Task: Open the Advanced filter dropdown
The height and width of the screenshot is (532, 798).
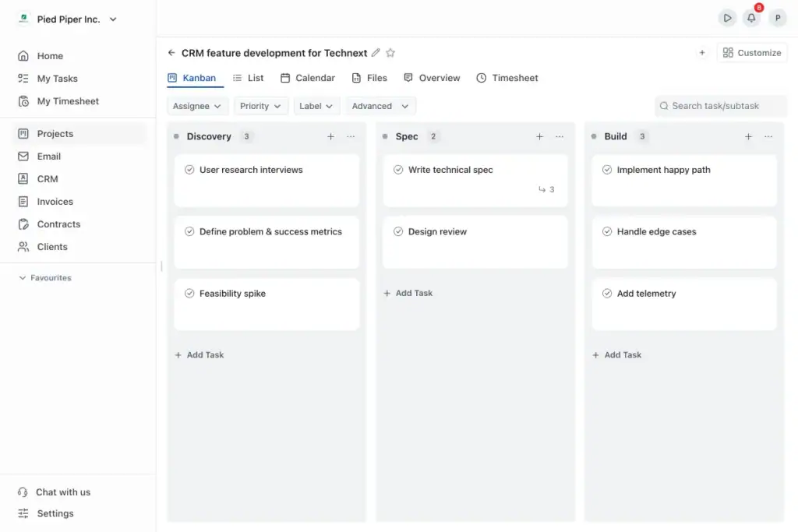Action: (x=380, y=106)
